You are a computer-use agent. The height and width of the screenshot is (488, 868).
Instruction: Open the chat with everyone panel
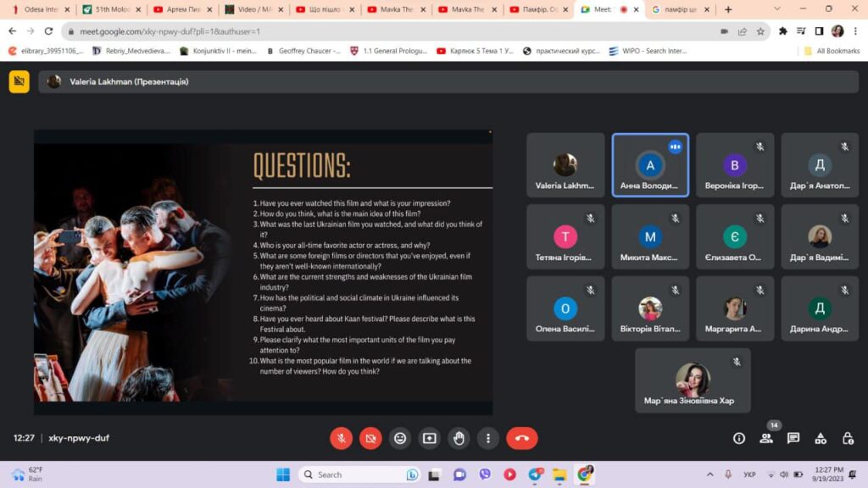(793, 438)
